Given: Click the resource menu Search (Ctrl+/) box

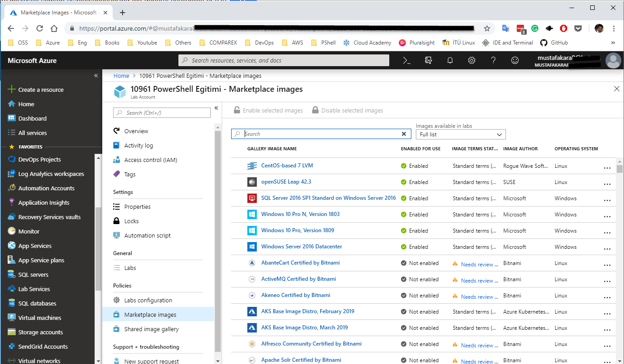Looking at the screenshot, I should click(x=162, y=113).
